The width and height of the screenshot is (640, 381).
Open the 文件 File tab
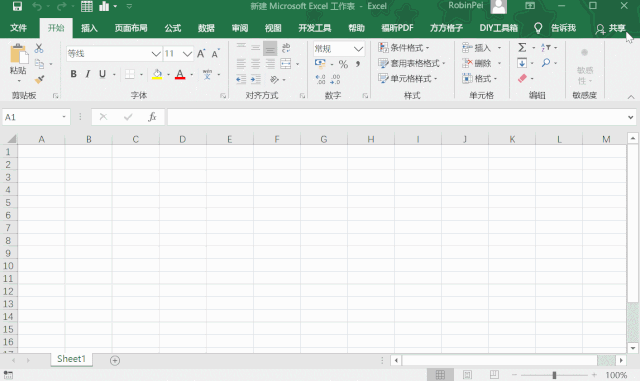coord(18,28)
